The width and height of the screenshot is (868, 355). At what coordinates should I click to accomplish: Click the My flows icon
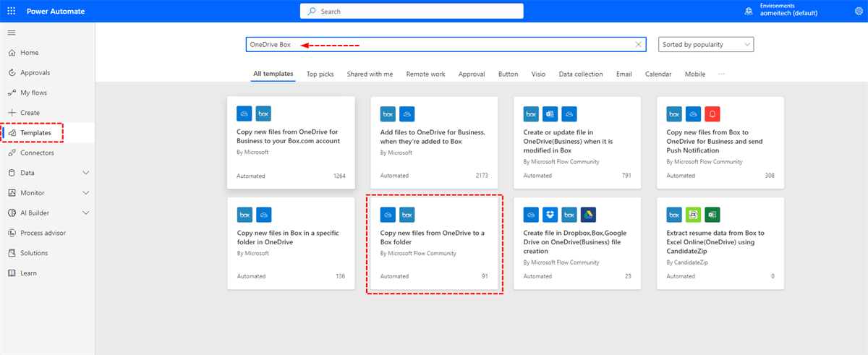[x=12, y=93]
